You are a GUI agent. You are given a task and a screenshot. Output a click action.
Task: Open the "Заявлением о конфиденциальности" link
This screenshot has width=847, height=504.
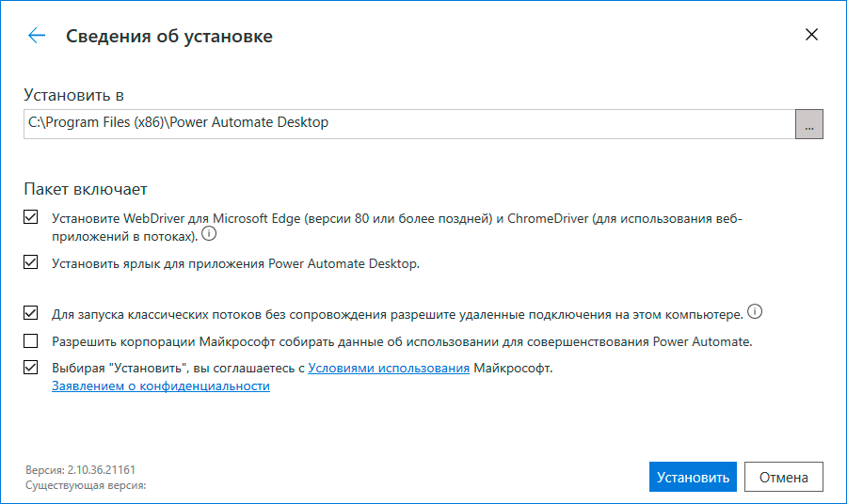(x=161, y=386)
